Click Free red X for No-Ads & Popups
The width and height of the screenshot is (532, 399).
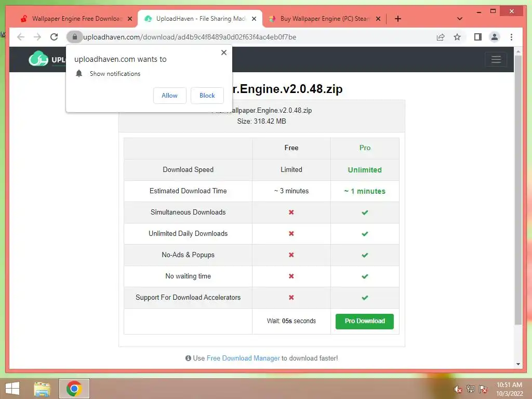coord(291,255)
